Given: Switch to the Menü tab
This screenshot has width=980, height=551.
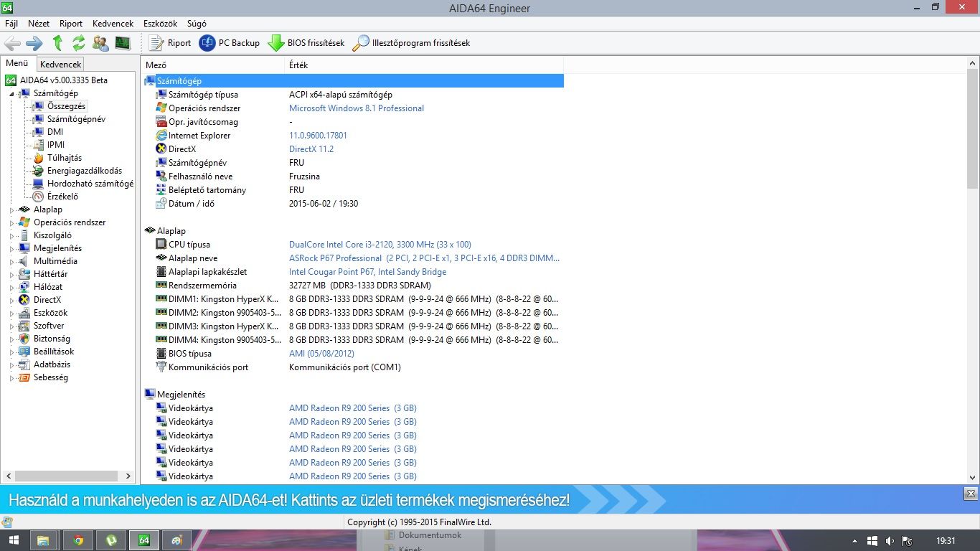Looking at the screenshot, I should 17,63.
